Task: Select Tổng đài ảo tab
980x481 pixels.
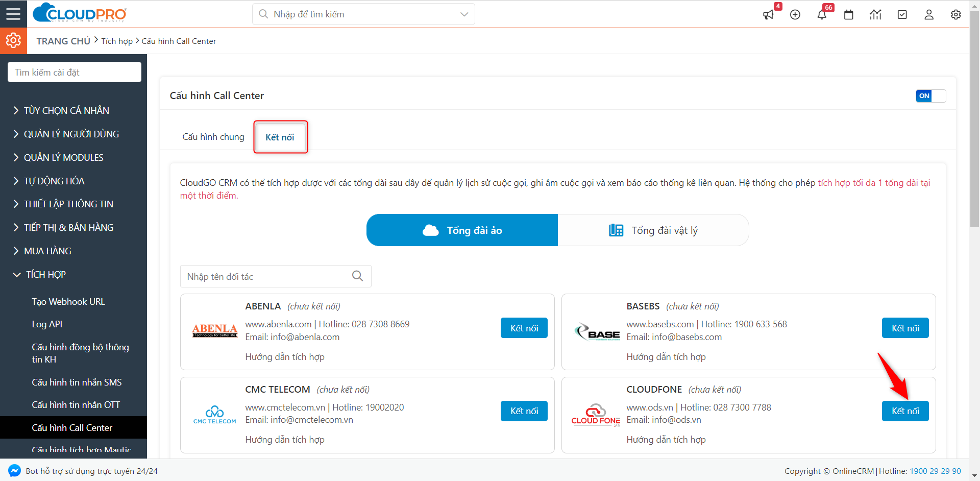Action: 462,230
